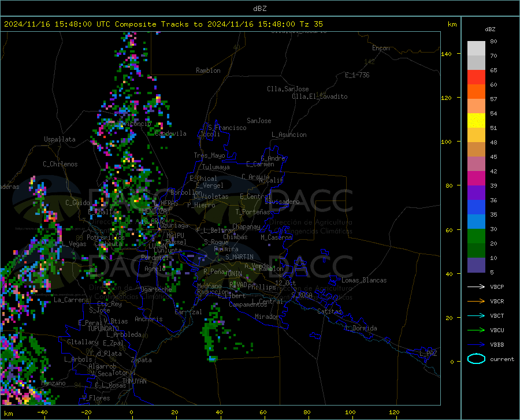Click the orange VBCR arrow legend icon
Image resolution: width=520 pixels, height=420 pixels.
click(x=476, y=302)
